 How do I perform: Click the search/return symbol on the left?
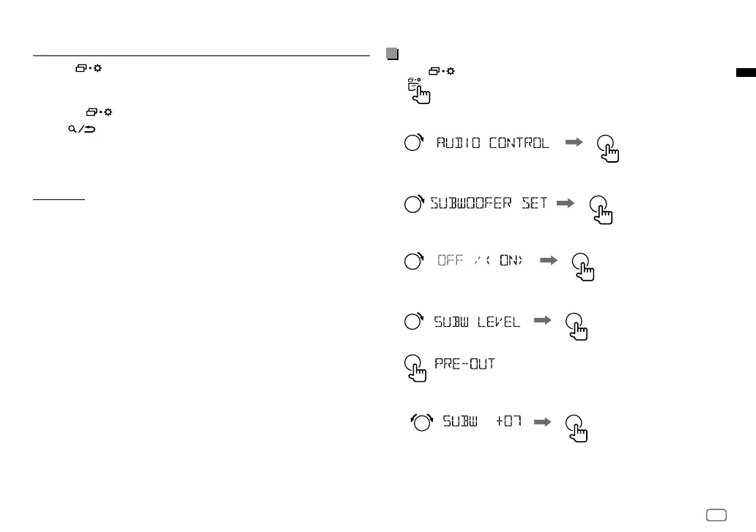click(82, 129)
